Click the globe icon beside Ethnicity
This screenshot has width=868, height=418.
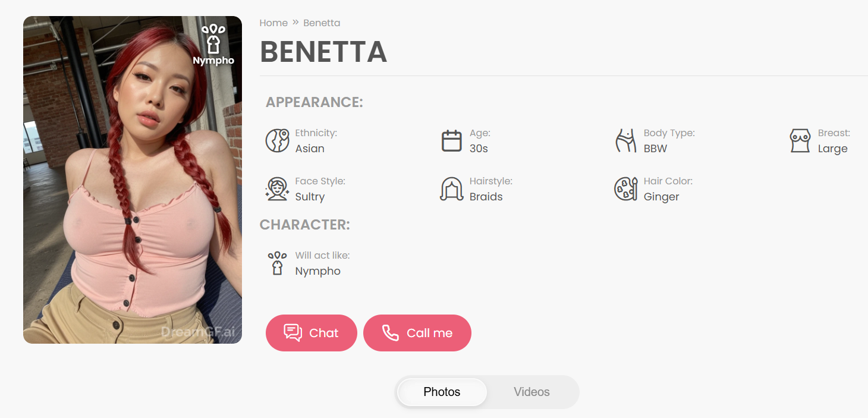277,141
